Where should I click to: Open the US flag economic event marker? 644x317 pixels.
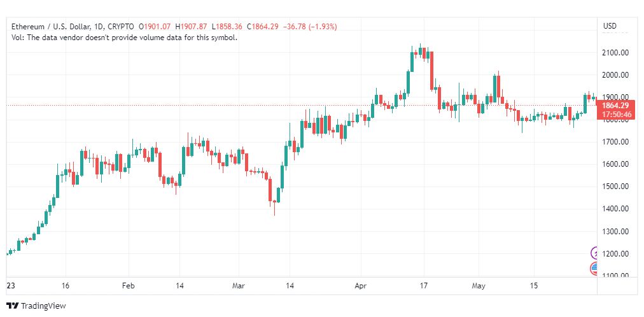pyautogui.click(x=594, y=269)
